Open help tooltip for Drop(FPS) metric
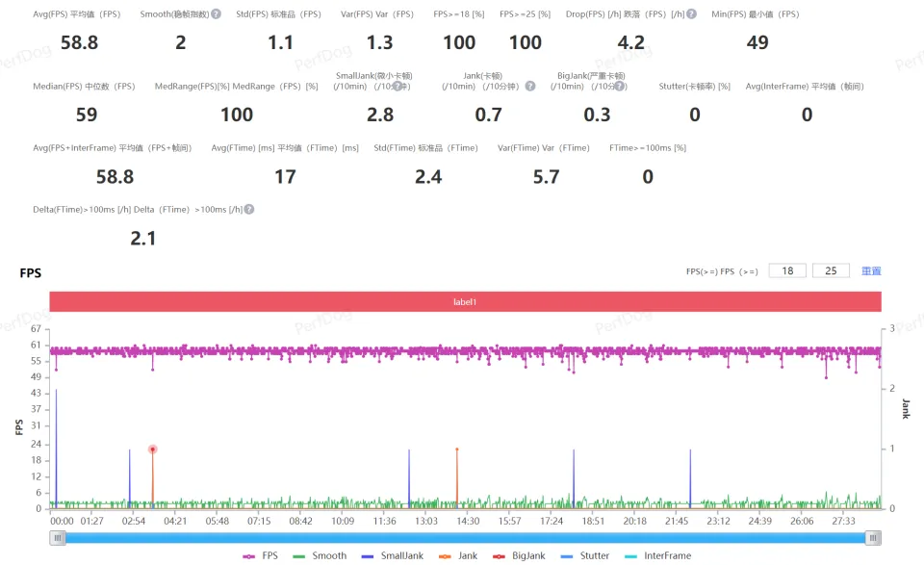Screen dimensions: 924x565 tap(691, 14)
